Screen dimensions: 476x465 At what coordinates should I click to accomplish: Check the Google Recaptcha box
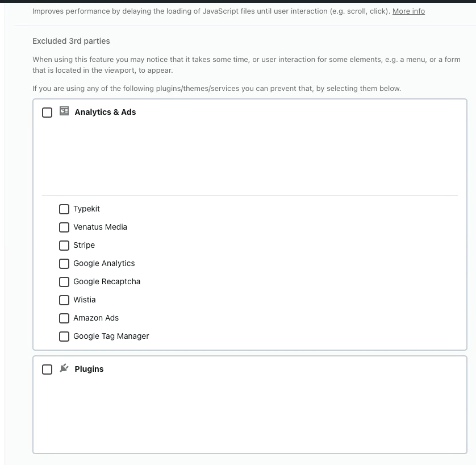[x=64, y=282]
